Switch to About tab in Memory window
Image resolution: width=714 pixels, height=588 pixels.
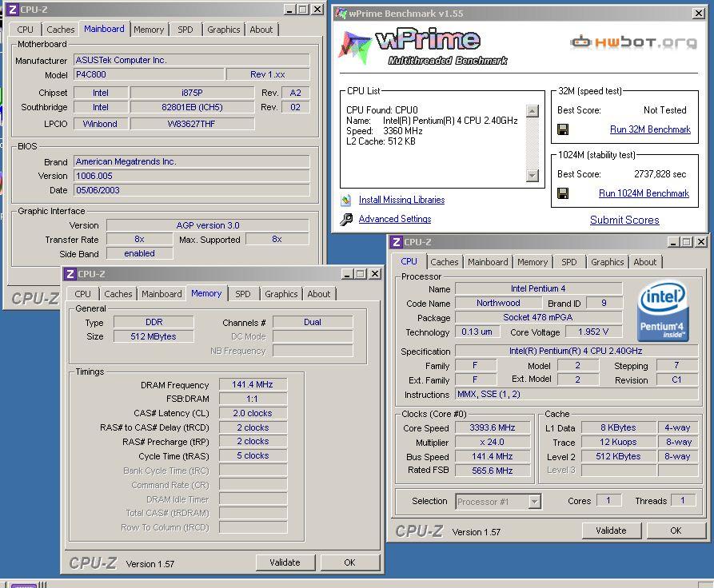click(318, 294)
